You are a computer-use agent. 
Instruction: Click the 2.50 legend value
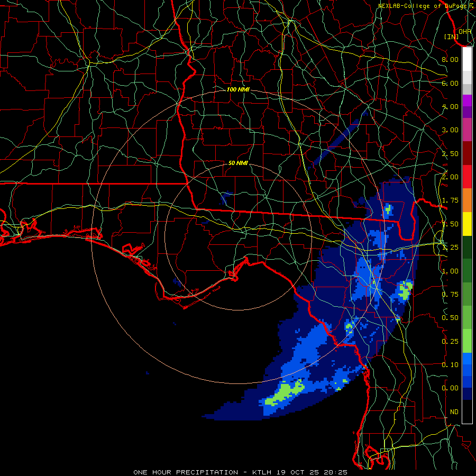[x=450, y=153]
